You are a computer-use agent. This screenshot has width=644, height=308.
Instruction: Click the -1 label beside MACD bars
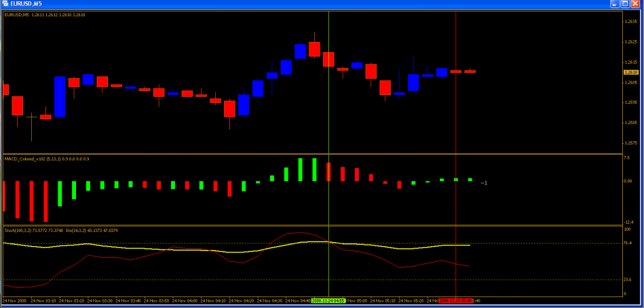click(x=484, y=182)
